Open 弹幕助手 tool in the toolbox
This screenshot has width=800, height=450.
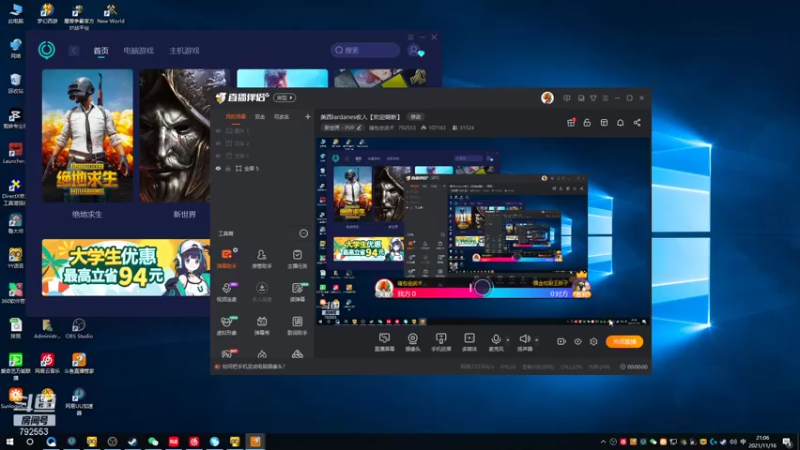pyautogui.click(x=227, y=258)
